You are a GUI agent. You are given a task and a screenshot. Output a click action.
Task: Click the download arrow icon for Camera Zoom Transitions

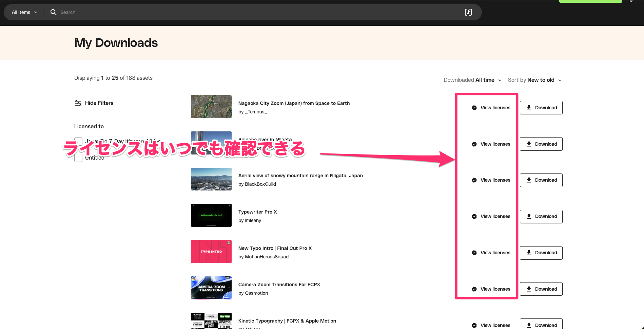529,289
